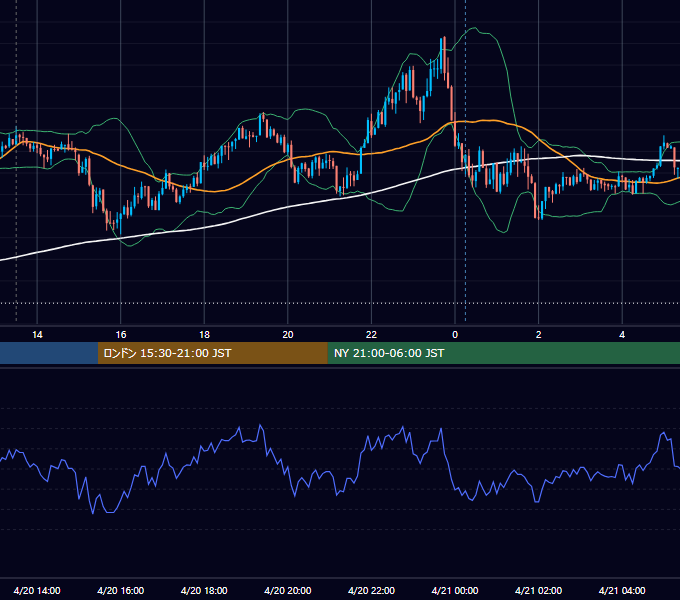Click the blue session bar before ロンドン
The width and height of the screenshot is (680, 600).
(x=49, y=353)
